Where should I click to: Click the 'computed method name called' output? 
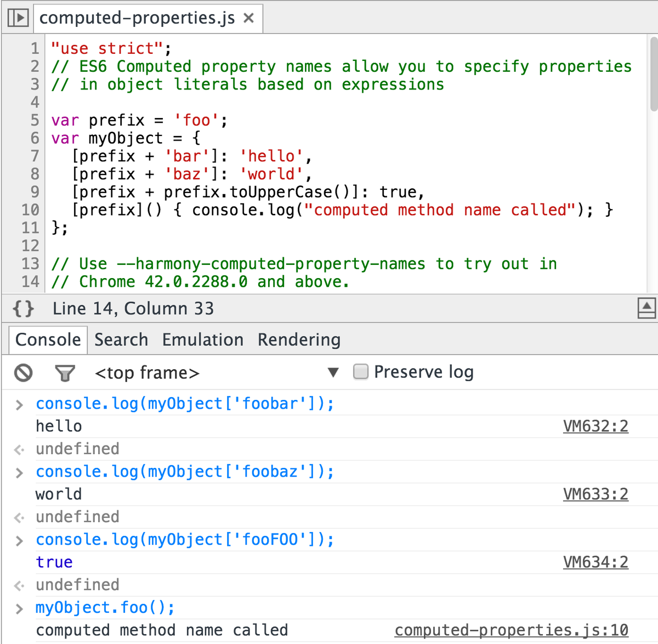click(x=162, y=630)
